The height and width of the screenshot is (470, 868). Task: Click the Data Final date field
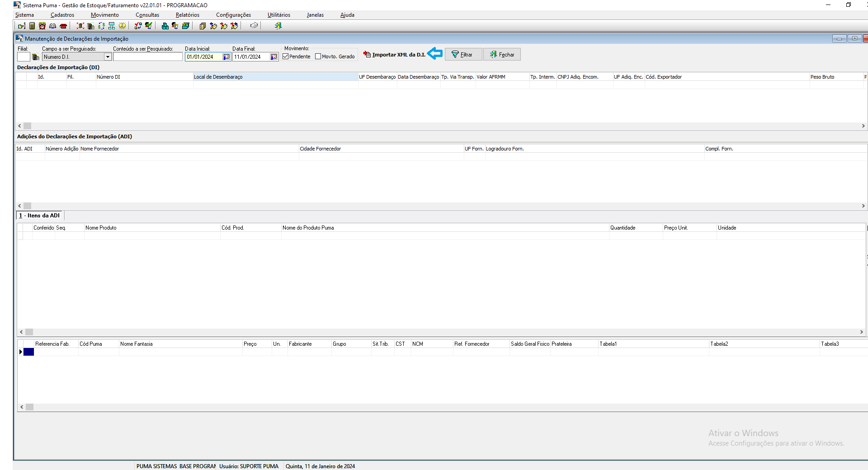(x=251, y=57)
